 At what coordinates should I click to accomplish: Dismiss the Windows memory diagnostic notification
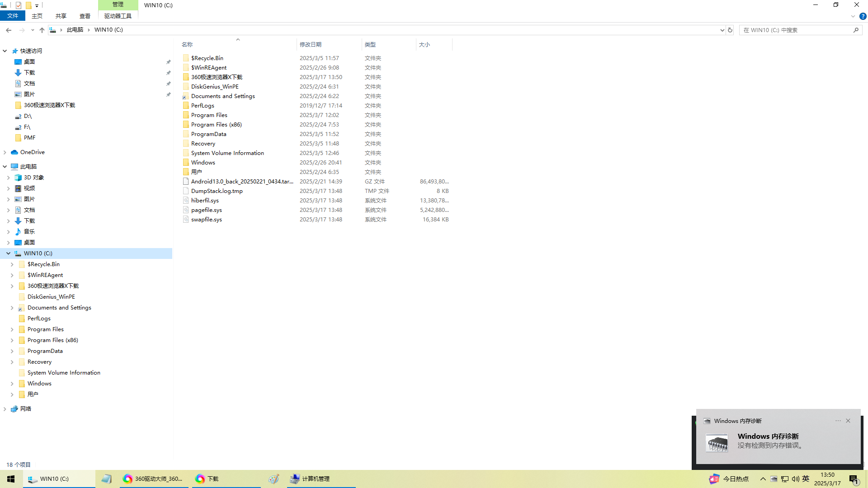[x=848, y=421]
